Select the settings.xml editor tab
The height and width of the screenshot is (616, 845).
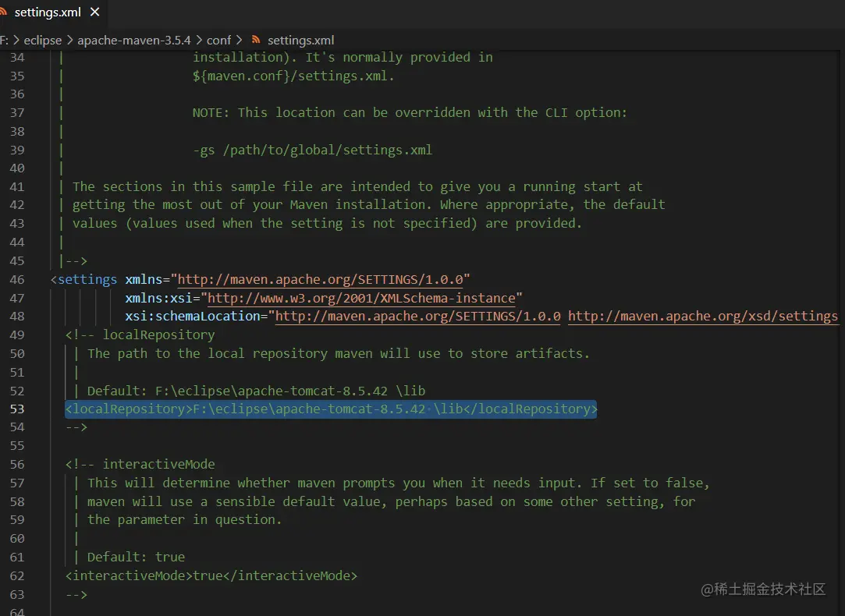[x=48, y=12]
